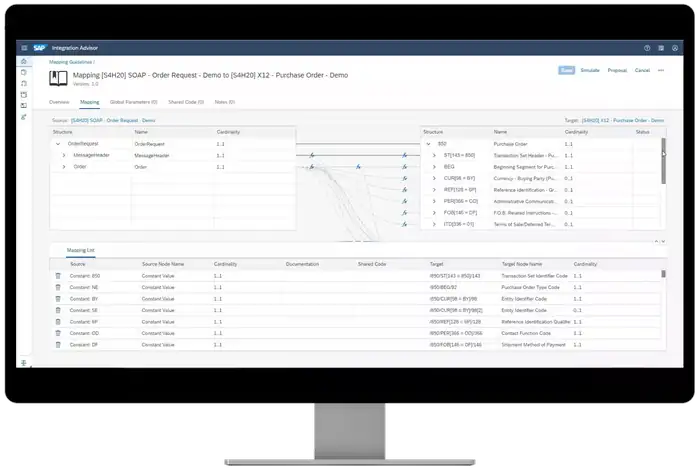Switch to the Overview tab
Image resolution: width=700 pixels, height=471 pixels.
point(59,102)
